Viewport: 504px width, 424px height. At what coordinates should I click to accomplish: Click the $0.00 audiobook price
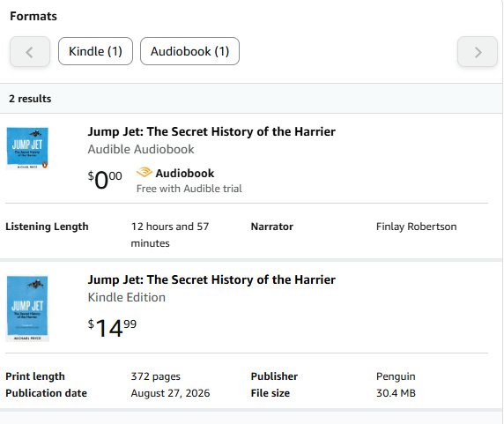105,180
